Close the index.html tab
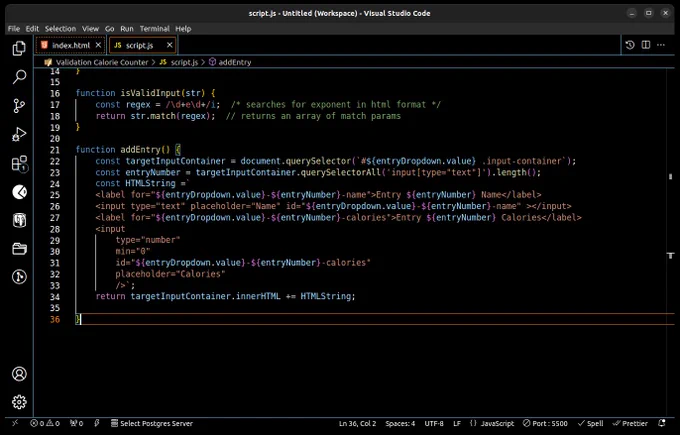The width and height of the screenshot is (680, 435). [x=98, y=45]
